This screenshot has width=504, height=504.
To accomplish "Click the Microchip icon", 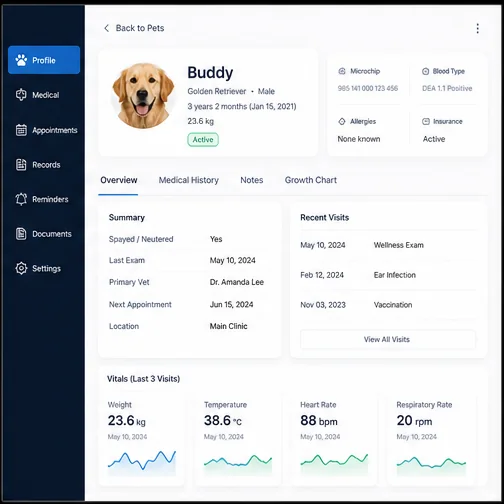I will [x=342, y=71].
